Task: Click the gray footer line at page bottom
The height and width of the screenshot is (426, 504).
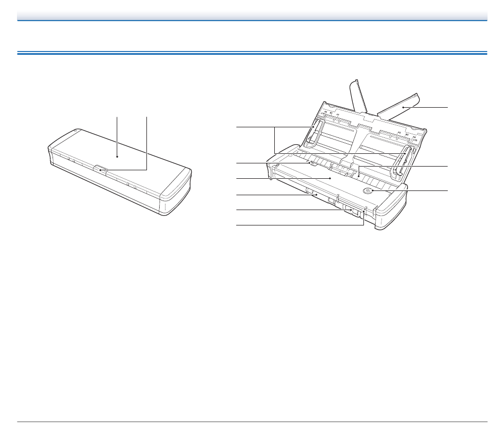Action: (252, 422)
